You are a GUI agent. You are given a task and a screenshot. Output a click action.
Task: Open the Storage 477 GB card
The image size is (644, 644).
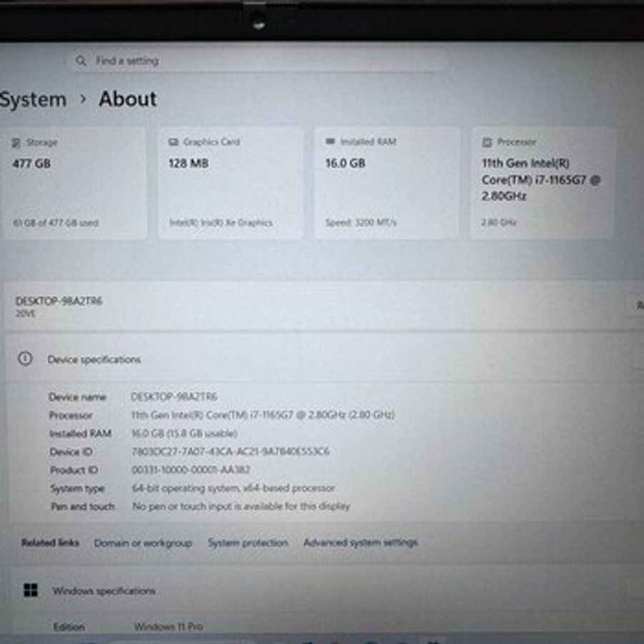[x=74, y=183]
